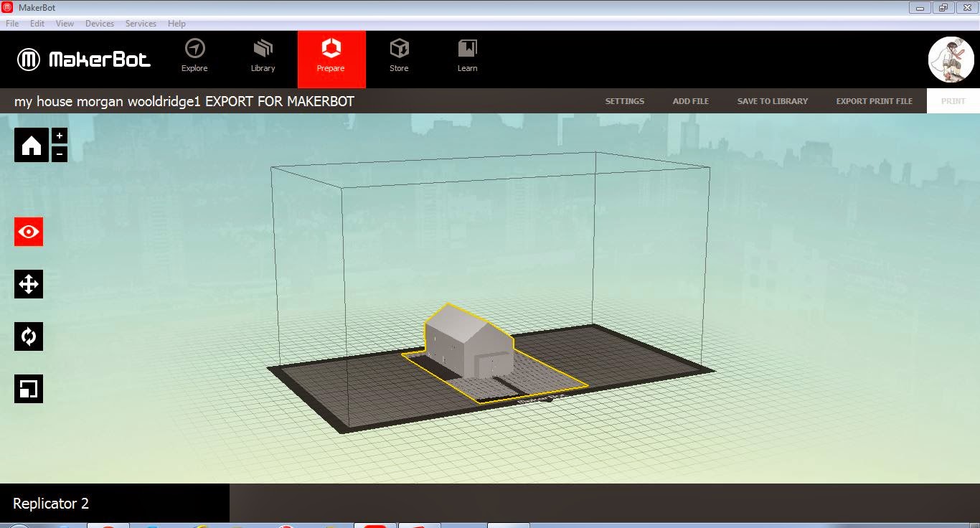Viewport: 980px width, 528px height.
Task: Click the project title 'my house morgan wooldridge1'
Action: point(108,101)
